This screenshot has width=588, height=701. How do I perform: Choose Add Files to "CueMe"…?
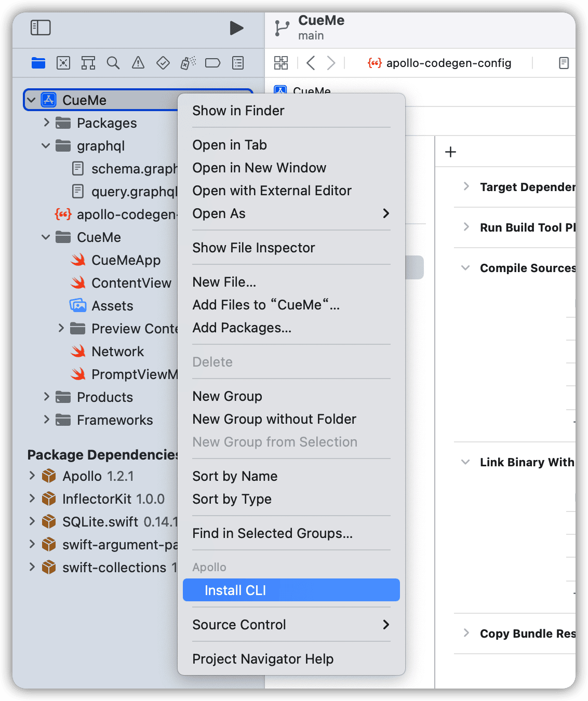tap(291, 305)
